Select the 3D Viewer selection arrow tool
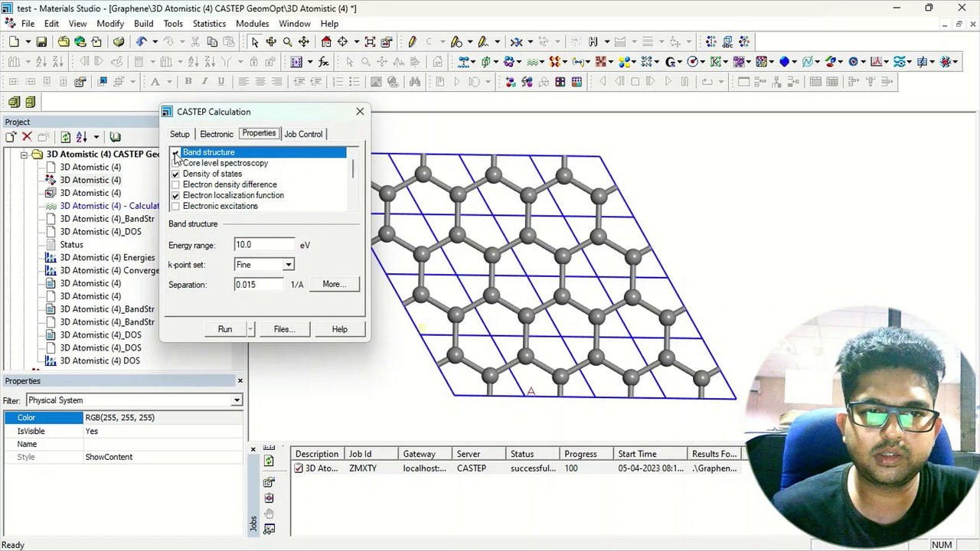The image size is (980, 551). [x=255, y=42]
